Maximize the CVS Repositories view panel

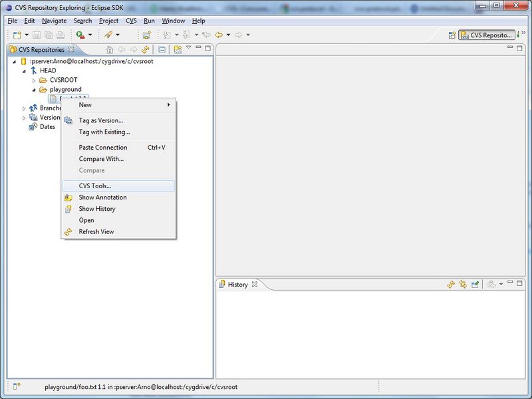pyautogui.click(x=208, y=48)
